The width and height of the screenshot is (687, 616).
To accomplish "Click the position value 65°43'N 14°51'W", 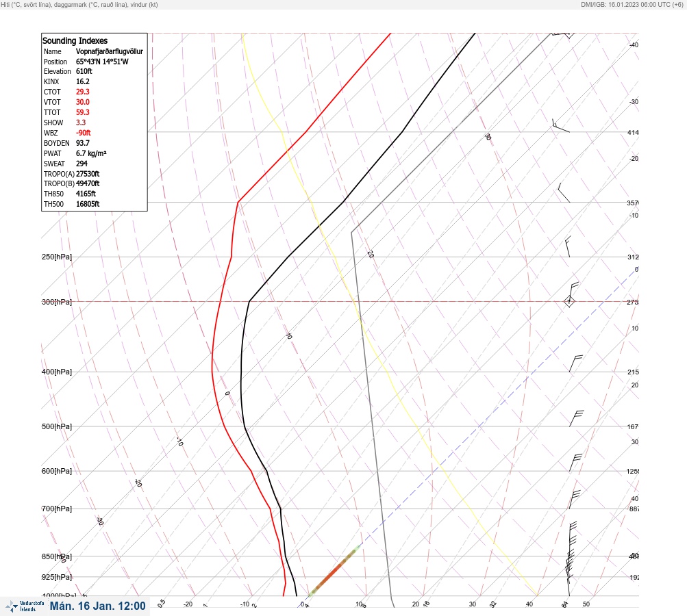I will 102,62.
